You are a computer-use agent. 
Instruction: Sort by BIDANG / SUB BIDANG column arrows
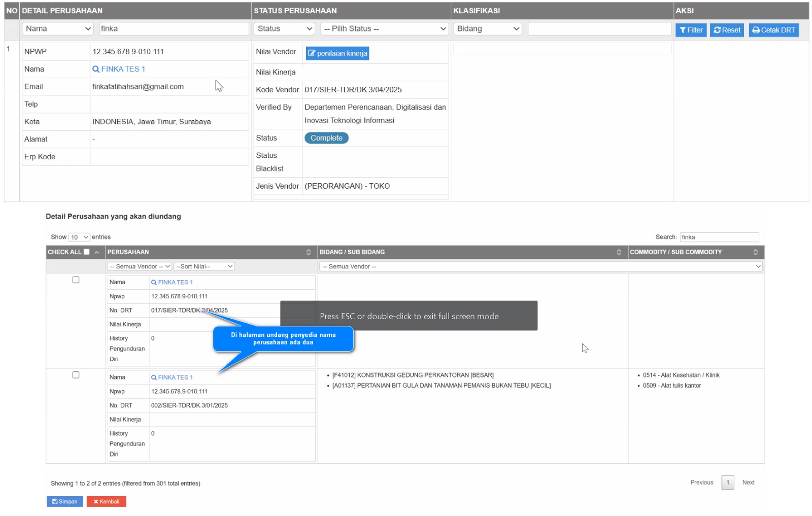[x=619, y=252]
